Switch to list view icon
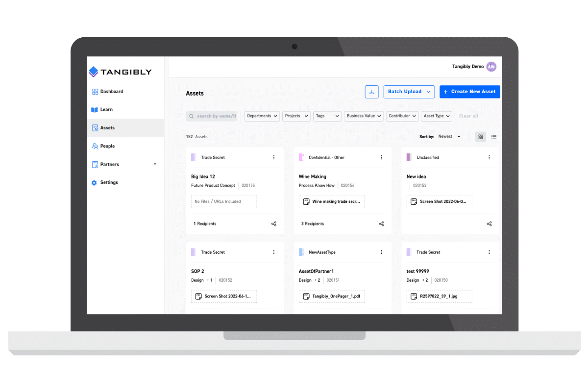 494,137
